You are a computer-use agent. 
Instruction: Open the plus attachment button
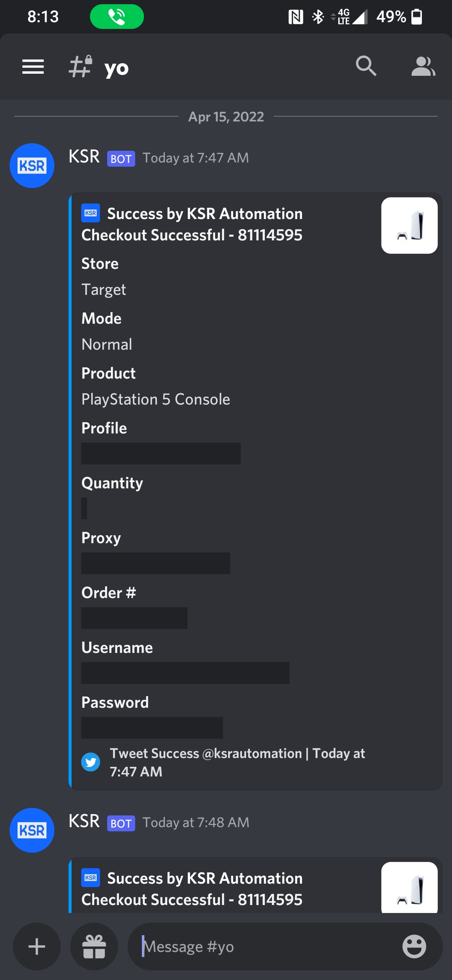click(x=37, y=946)
